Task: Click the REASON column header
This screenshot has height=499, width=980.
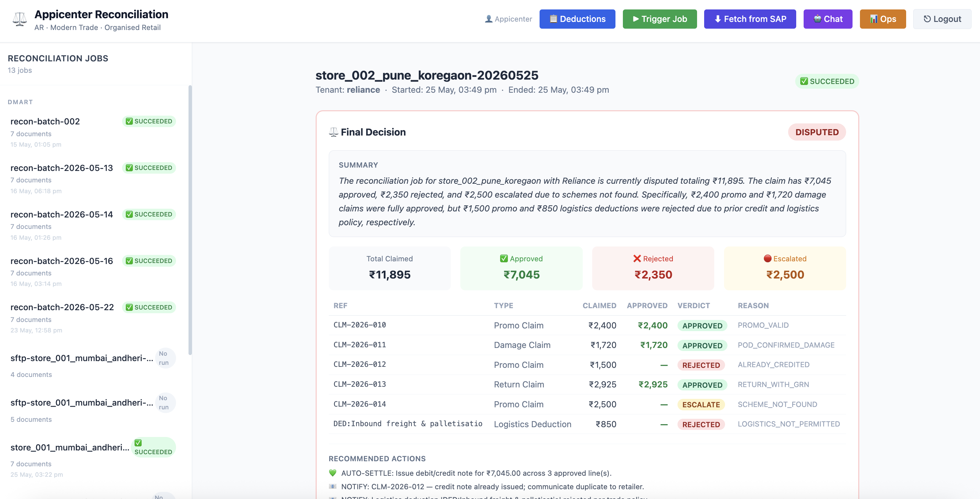Action: (753, 305)
